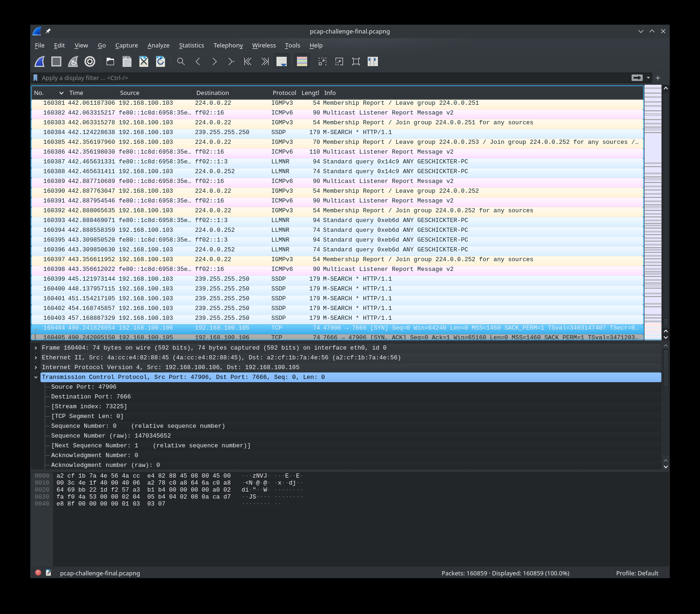The image size is (700, 614).
Task: Click packet details scroll down arrow
Action: click(666, 466)
